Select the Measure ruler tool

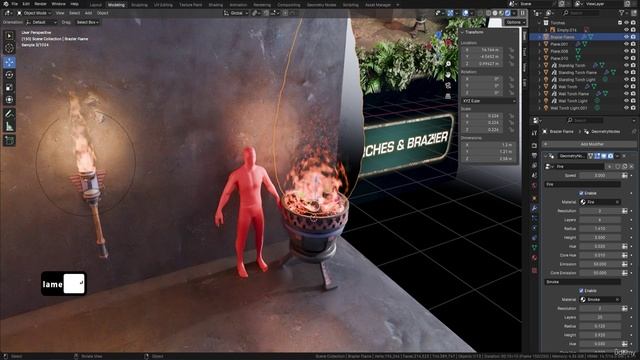pyautogui.click(x=9, y=127)
